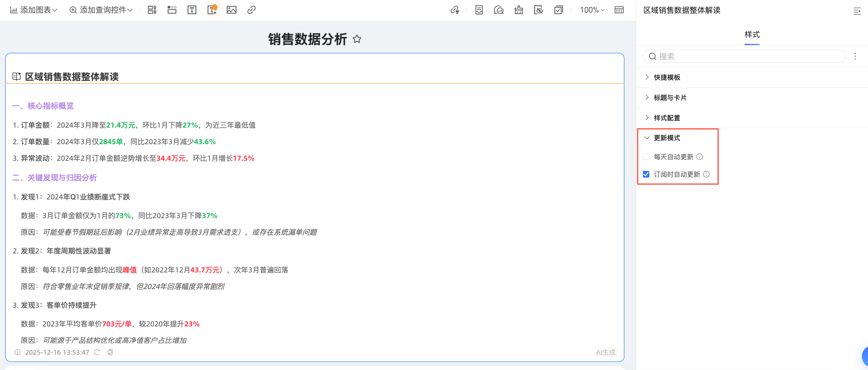This screenshot has width=868, height=370.
Task: Enable 每天自动更新 checkbox
Action: (646, 157)
